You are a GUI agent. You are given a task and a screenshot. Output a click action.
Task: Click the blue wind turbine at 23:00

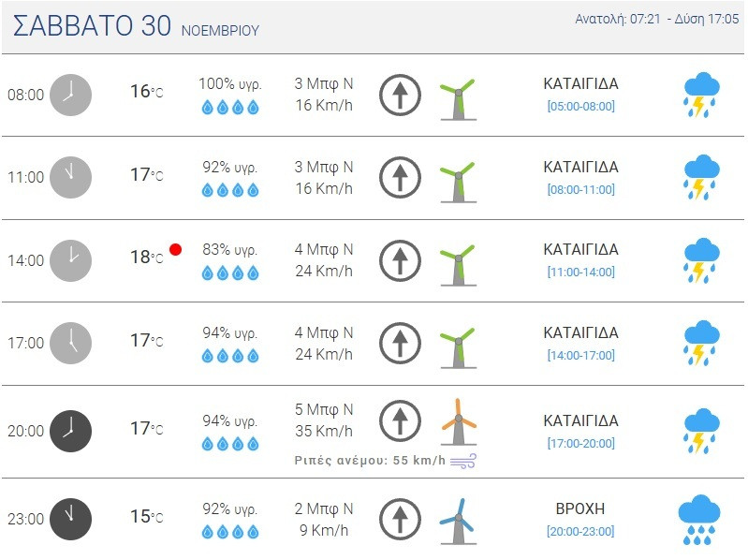pos(458,520)
